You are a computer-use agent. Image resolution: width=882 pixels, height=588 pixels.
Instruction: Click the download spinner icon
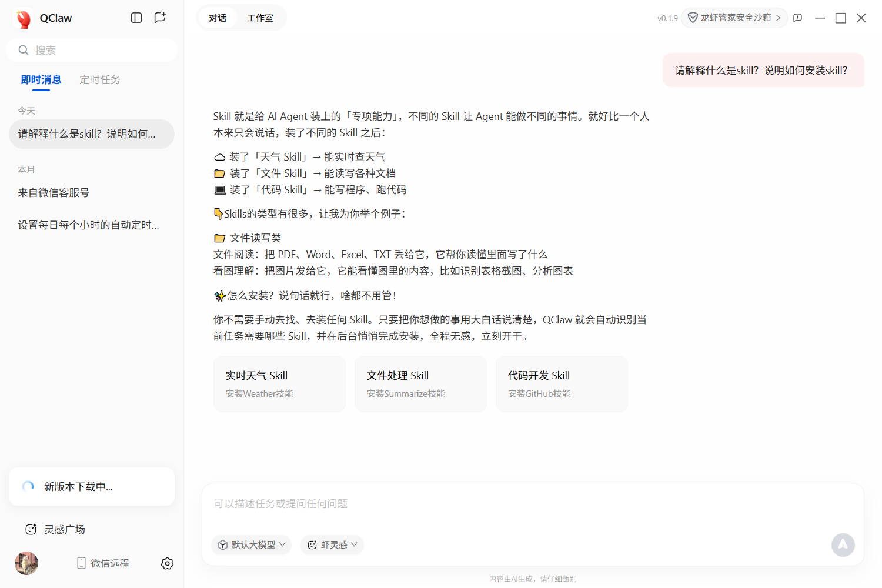pyautogui.click(x=28, y=486)
